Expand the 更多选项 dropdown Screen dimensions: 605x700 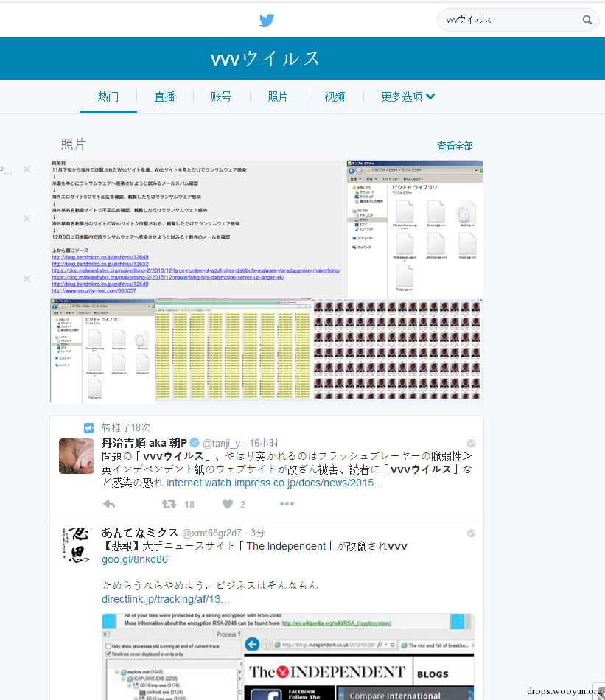pyautogui.click(x=408, y=97)
